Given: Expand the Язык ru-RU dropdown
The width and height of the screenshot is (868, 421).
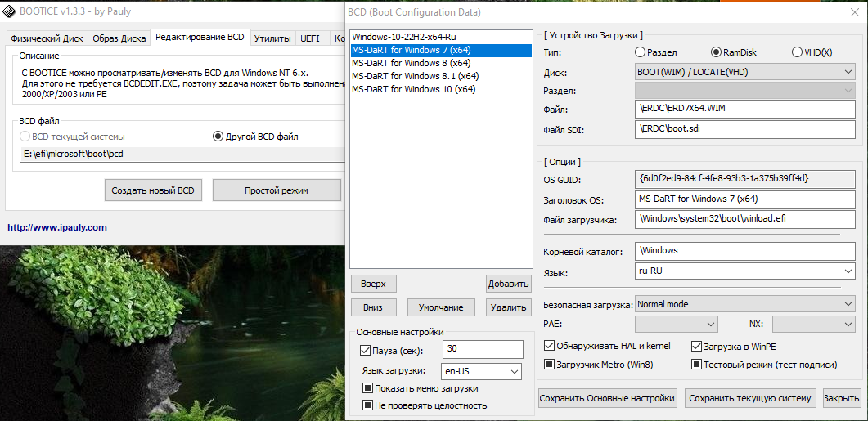Looking at the screenshot, I should coord(744,271).
